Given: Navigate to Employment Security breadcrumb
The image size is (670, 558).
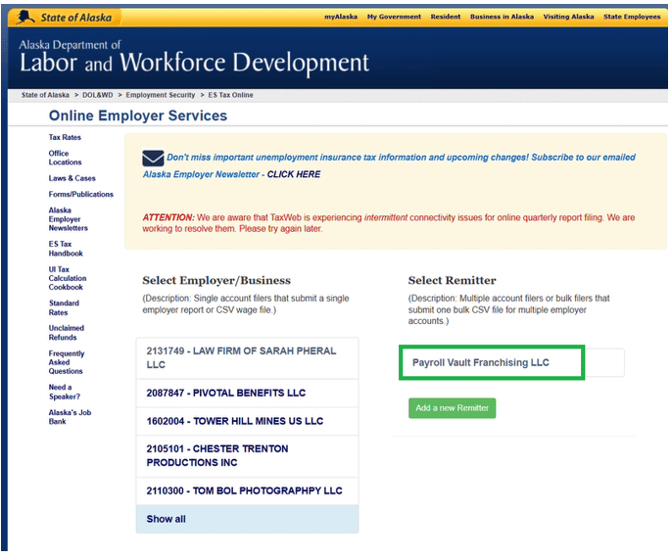Looking at the screenshot, I should click(160, 95).
